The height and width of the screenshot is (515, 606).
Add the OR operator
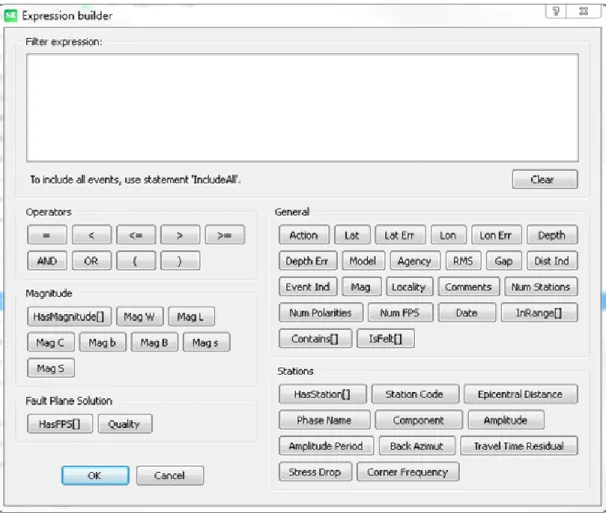(x=92, y=261)
